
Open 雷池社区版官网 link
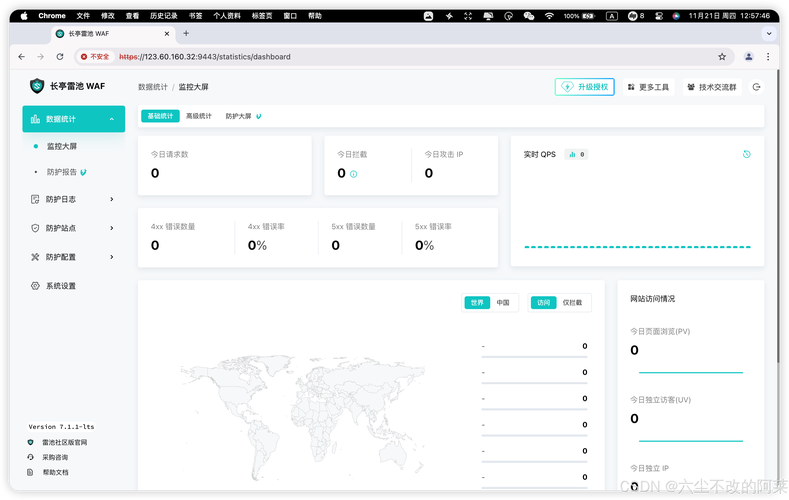tap(64, 443)
